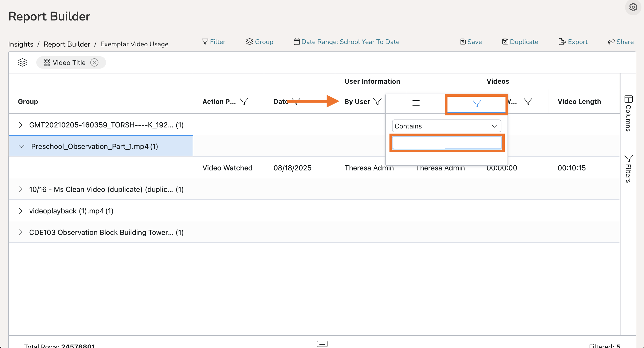This screenshot has width=644, height=348.
Task: Expand the CDE103 Observation Block Building group
Action: tap(21, 232)
